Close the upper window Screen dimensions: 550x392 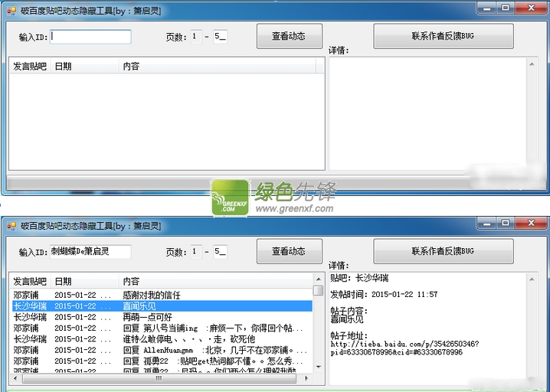[x=531, y=8]
